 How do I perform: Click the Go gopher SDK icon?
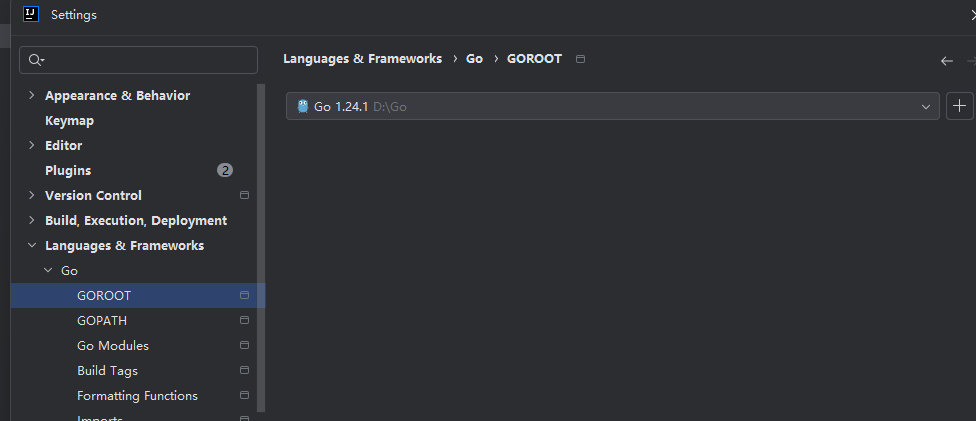pyautogui.click(x=303, y=106)
